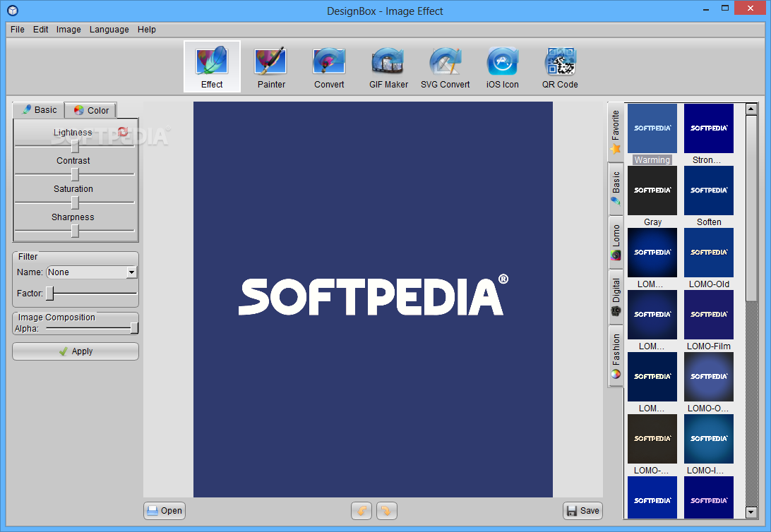Select the Stron... effect thumbnail
Viewport: 771px width, 532px height.
point(709,128)
